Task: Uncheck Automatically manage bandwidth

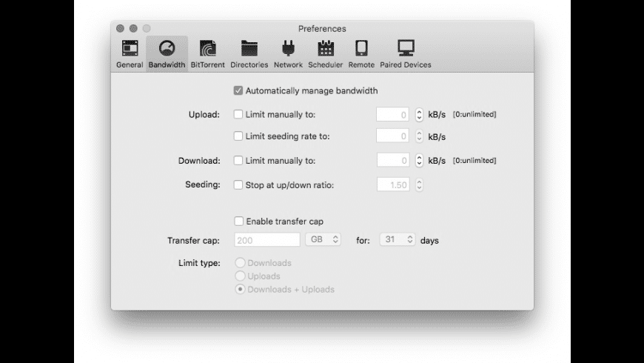Action: coord(238,90)
